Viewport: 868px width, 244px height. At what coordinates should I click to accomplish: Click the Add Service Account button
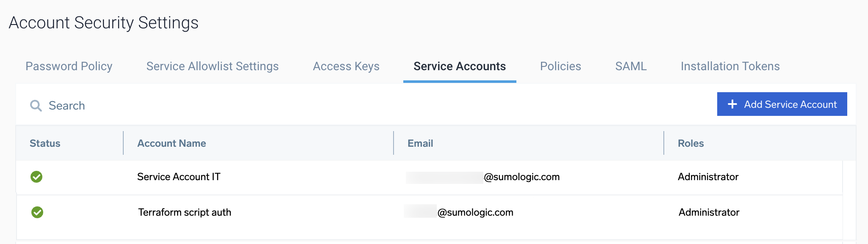pos(782,104)
